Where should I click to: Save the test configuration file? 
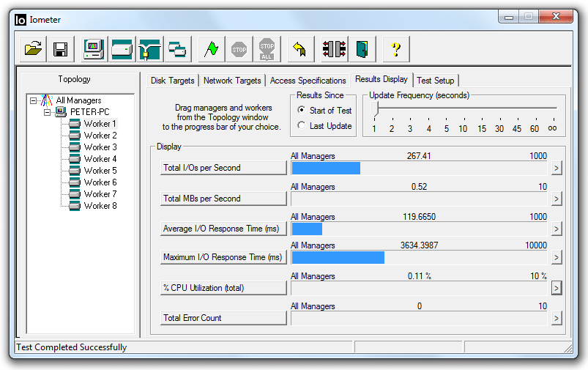click(x=60, y=49)
